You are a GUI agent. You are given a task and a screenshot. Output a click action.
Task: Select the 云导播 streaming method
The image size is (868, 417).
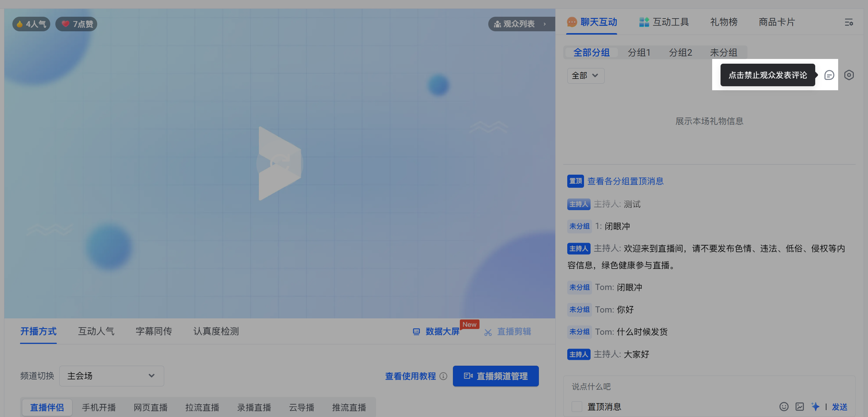point(302,407)
